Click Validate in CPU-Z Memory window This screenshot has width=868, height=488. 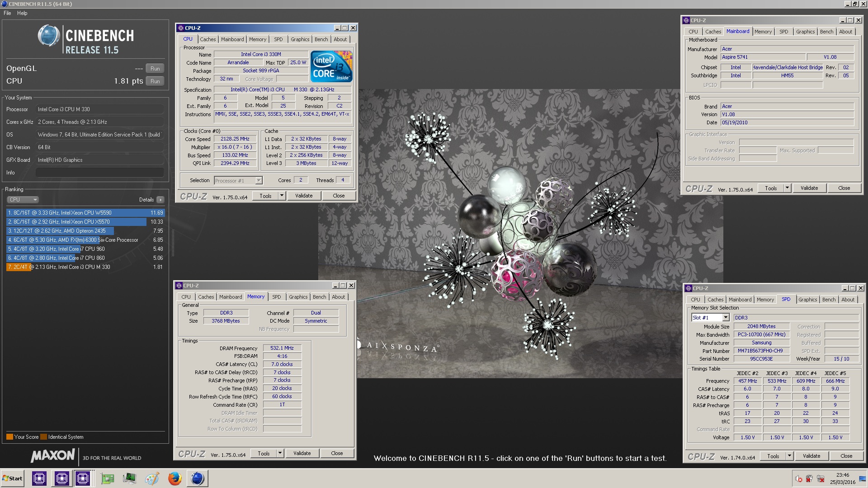[x=302, y=453]
